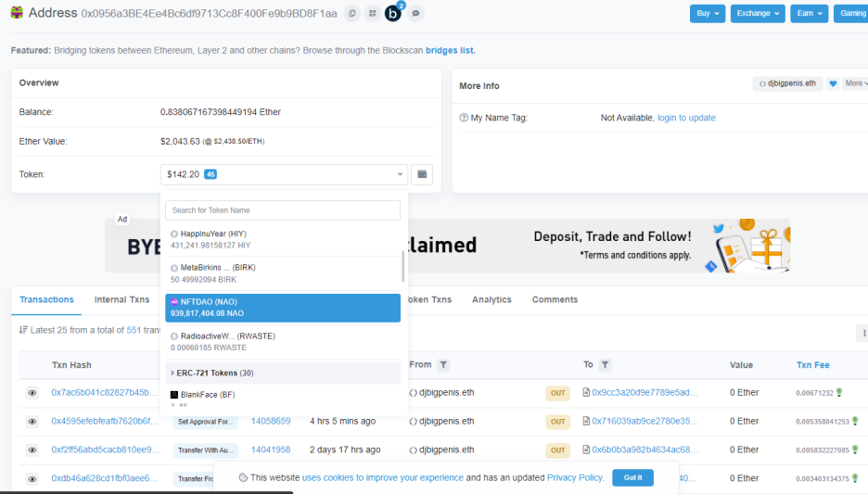Click contract icon of 0x716039ab9ce2780e35 row
Screen dimensions: 868x494
coord(586,421)
